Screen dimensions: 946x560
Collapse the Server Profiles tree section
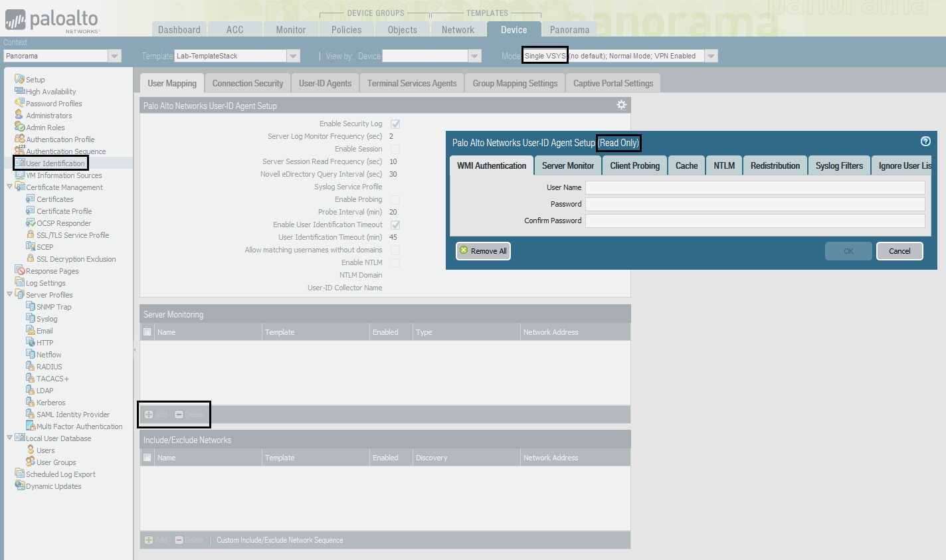pos(11,294)
